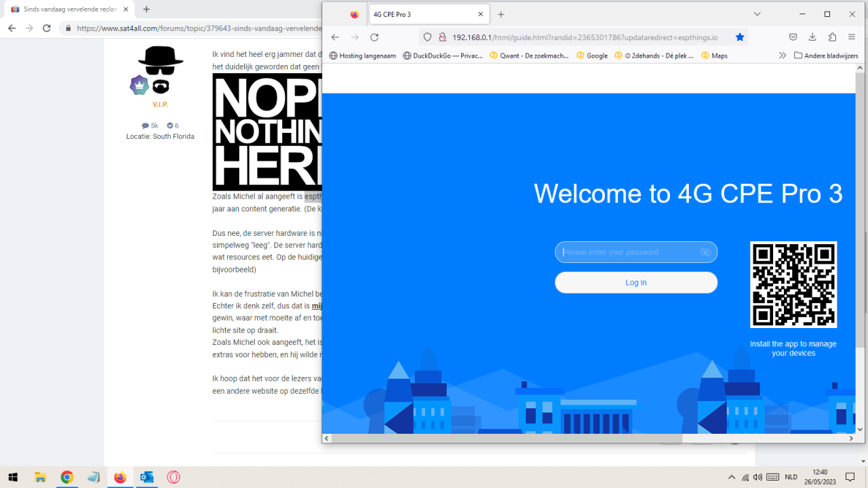Show more bookmarks overflow chevron
Screen dimensions: 868x488
coord(782,56)
